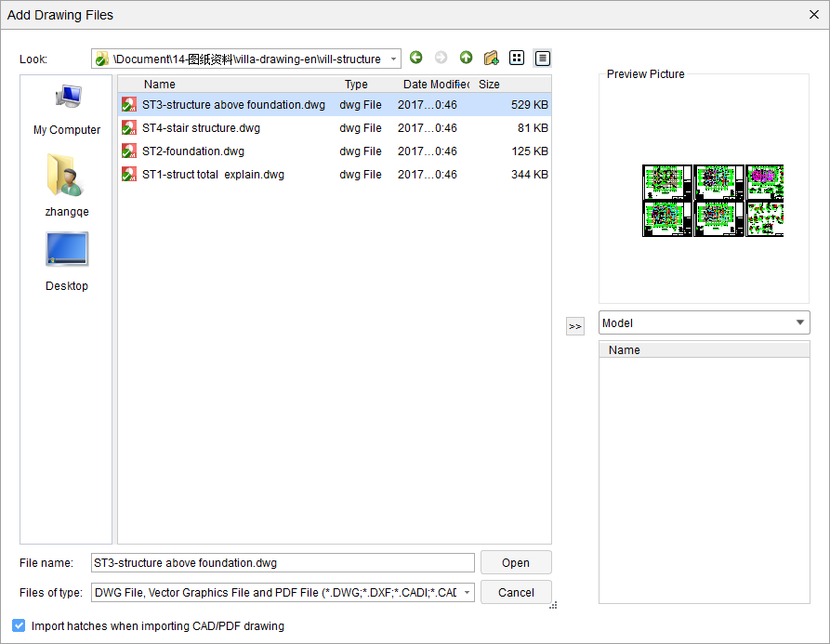
Task: Open the zhangqe user folder
Action: click(67, 186)
